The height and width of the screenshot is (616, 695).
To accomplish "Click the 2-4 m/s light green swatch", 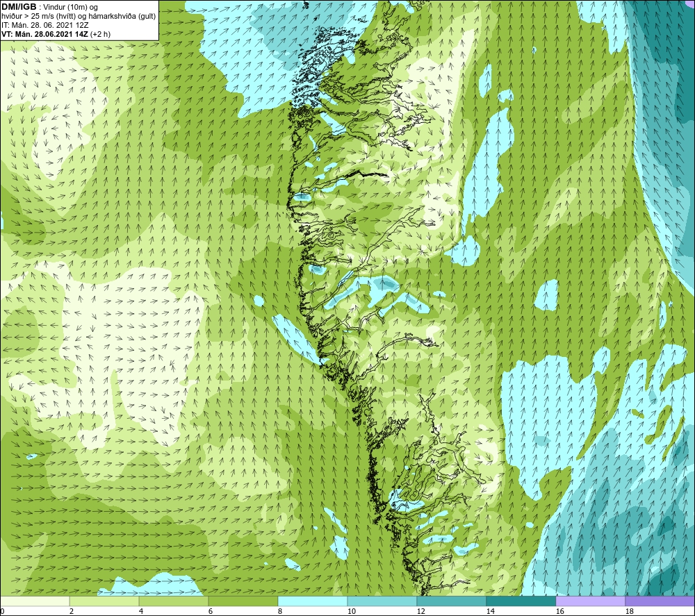I will pos(104,601).
